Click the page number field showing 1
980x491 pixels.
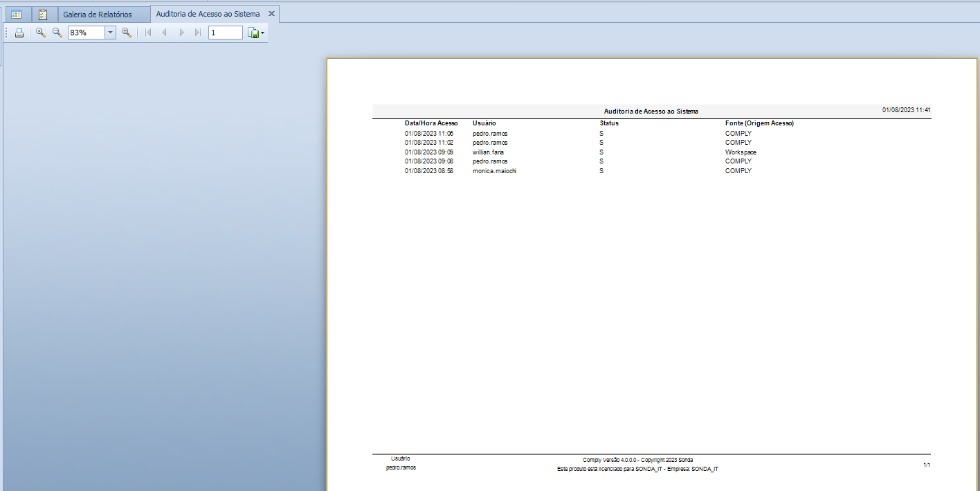tap(226, 33)
